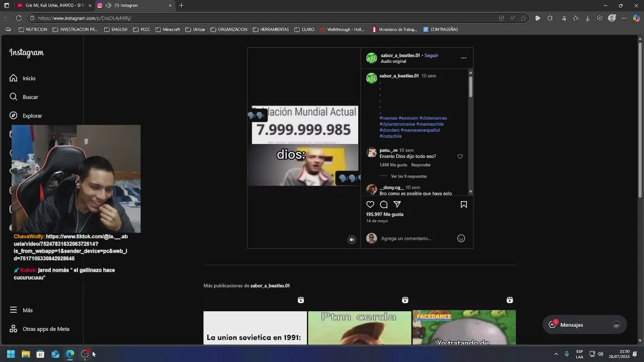
Task: Open the Mensajes floating button
Action: [585, 325]
